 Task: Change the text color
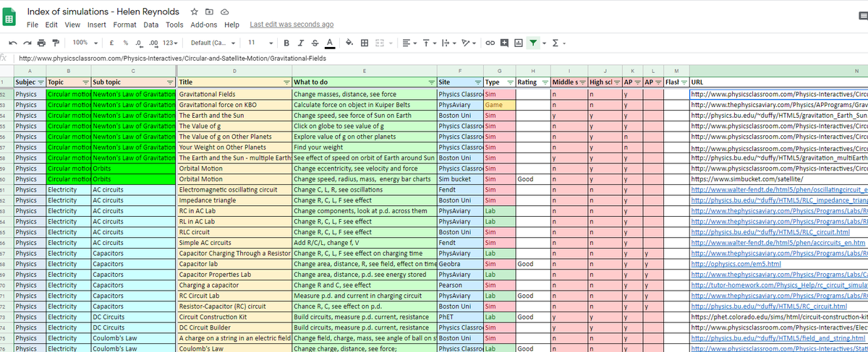coord(330,43)
